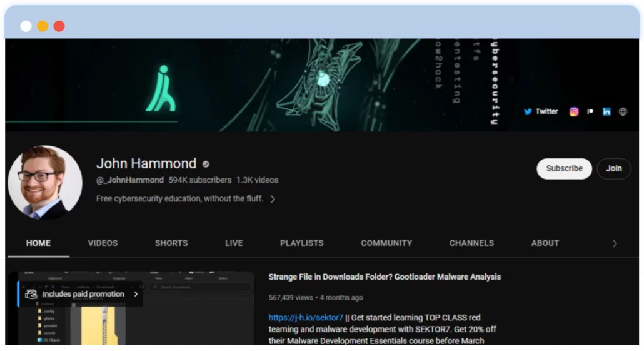644x351 pixels.
Task: Open the 'Free cybersecurity education' description text
Action: [x=179, y=198]
